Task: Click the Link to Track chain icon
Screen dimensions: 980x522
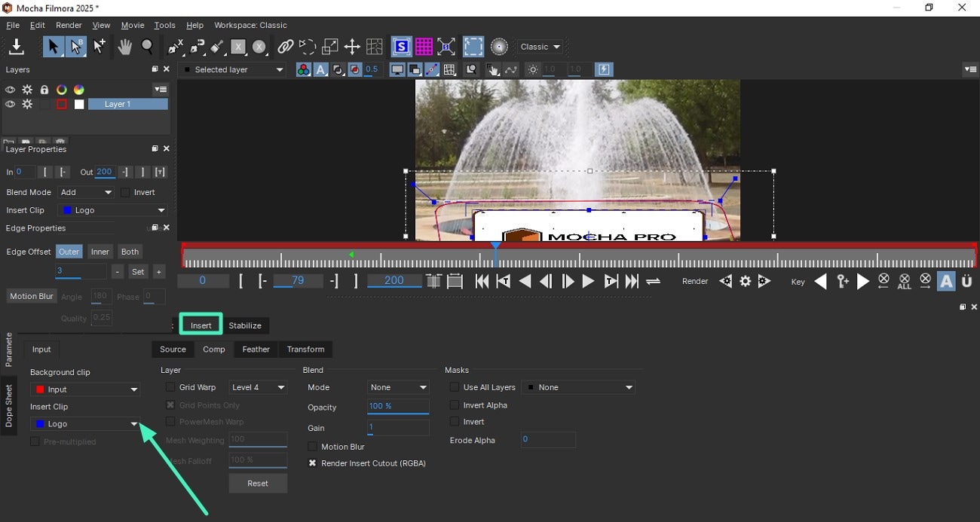Action: point(285,46)
